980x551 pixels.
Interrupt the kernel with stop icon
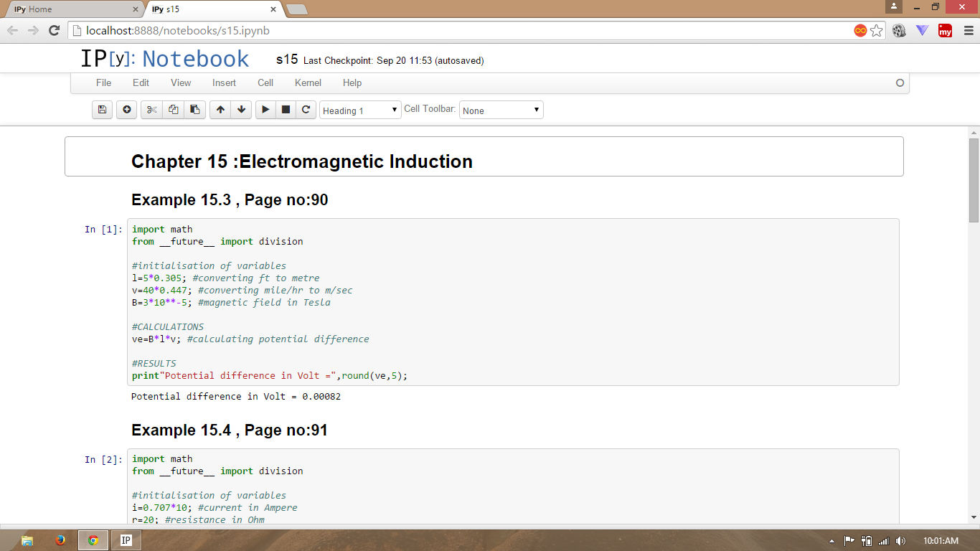pyautogui.click(x=286, y=110)
